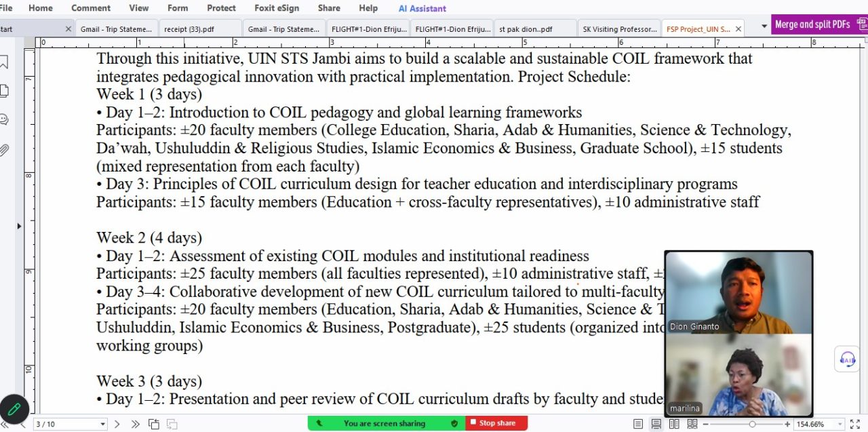
Task: Click the horizontal ruler above the page
Action: [448, 42]
